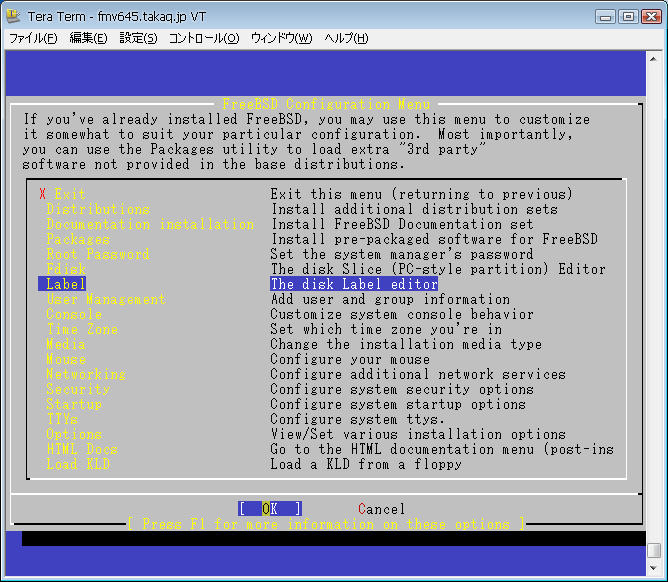This screenshot has width=668, height=582.
Task: Click the vertical scrollbar thumb
Action: 654,550
